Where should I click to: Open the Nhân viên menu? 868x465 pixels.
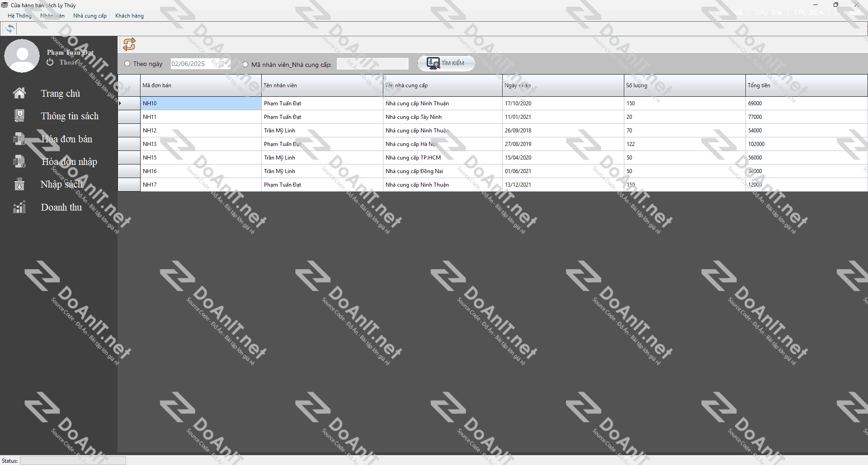click(x=52, y=16)
